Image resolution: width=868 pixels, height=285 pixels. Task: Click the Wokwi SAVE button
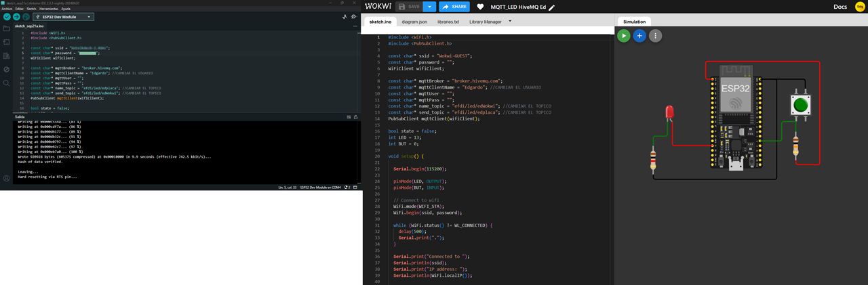pos(409,7)
